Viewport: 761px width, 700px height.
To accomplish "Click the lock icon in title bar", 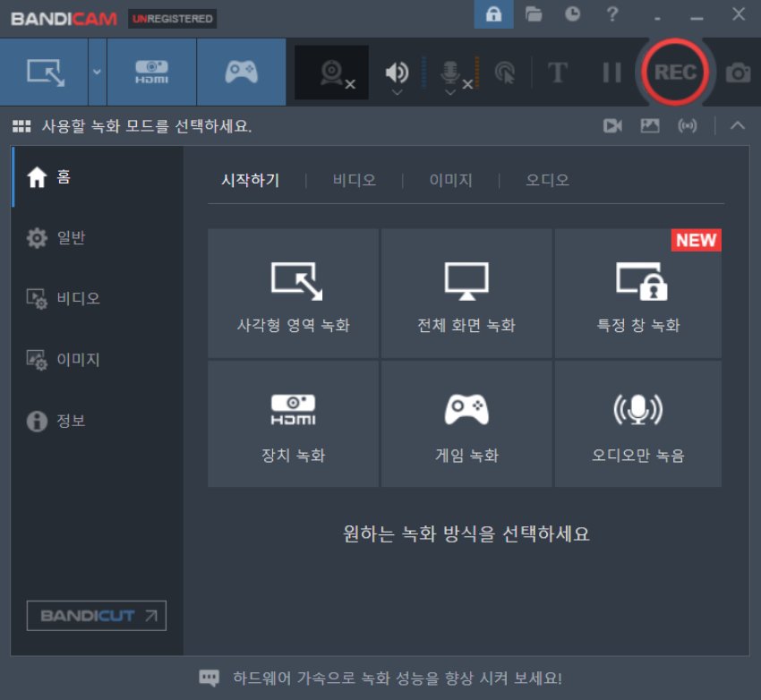I will point(493,14).
